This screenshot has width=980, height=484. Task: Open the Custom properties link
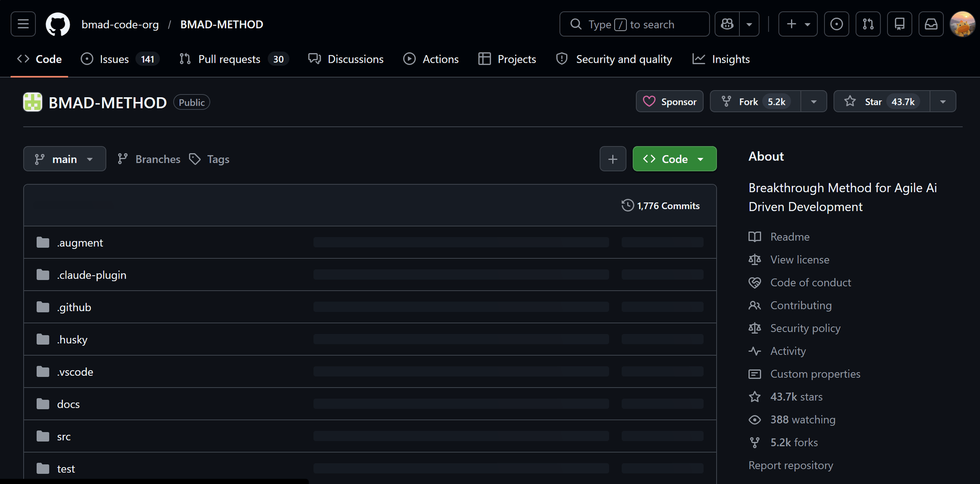coord(815,374)
